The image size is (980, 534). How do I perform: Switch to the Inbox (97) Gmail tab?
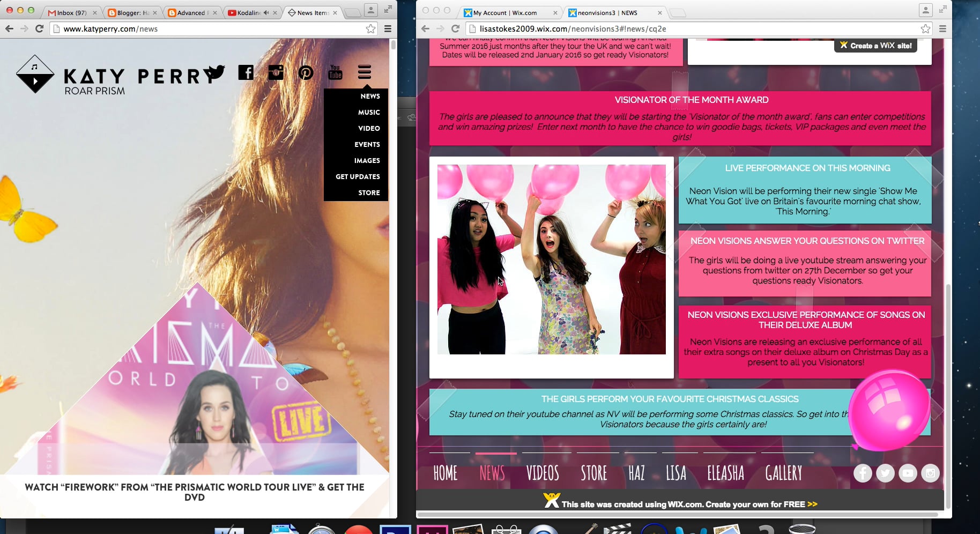coord(72,12)
